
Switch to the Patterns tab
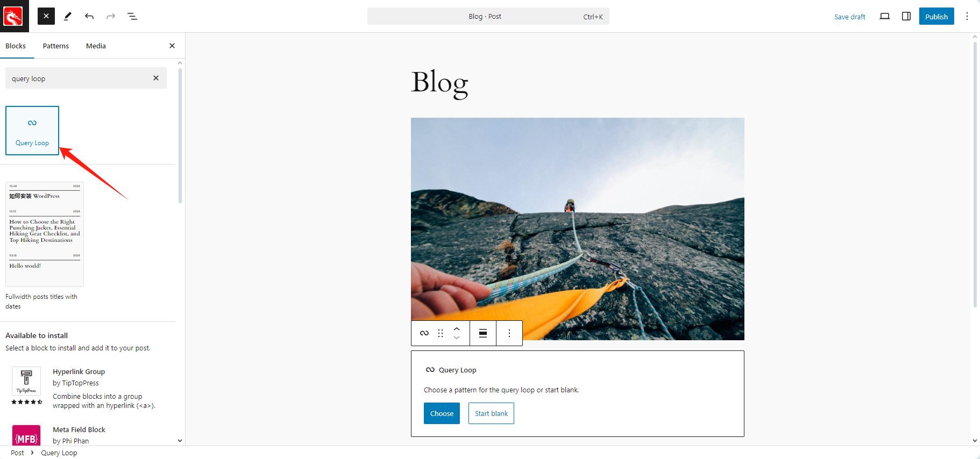(56, 46)
